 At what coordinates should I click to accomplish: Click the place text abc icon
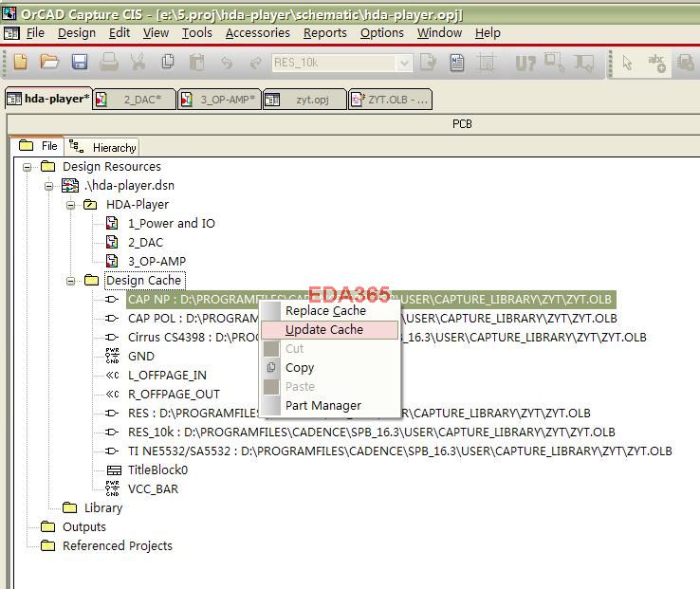point(656,63)
